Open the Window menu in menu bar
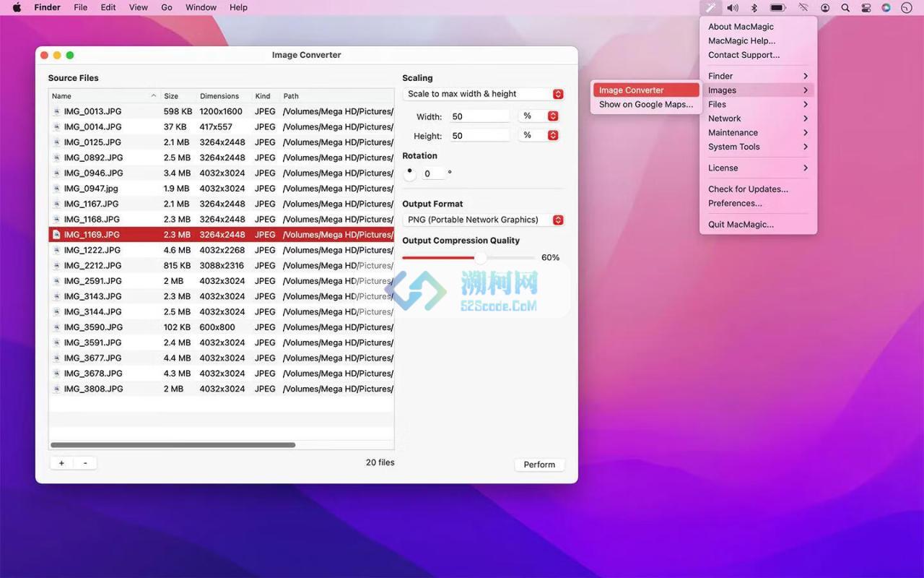 click(x=201, y=7)
